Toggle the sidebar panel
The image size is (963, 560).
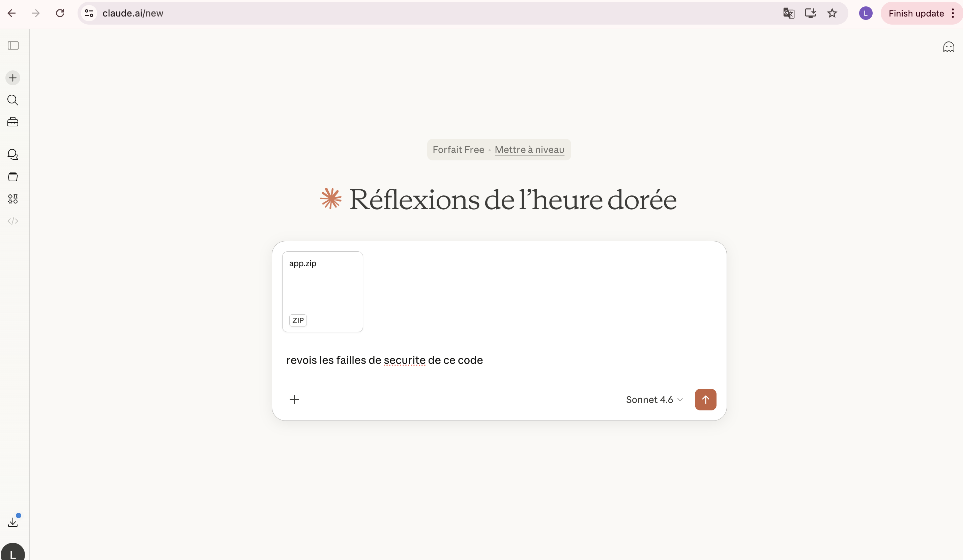12,46
